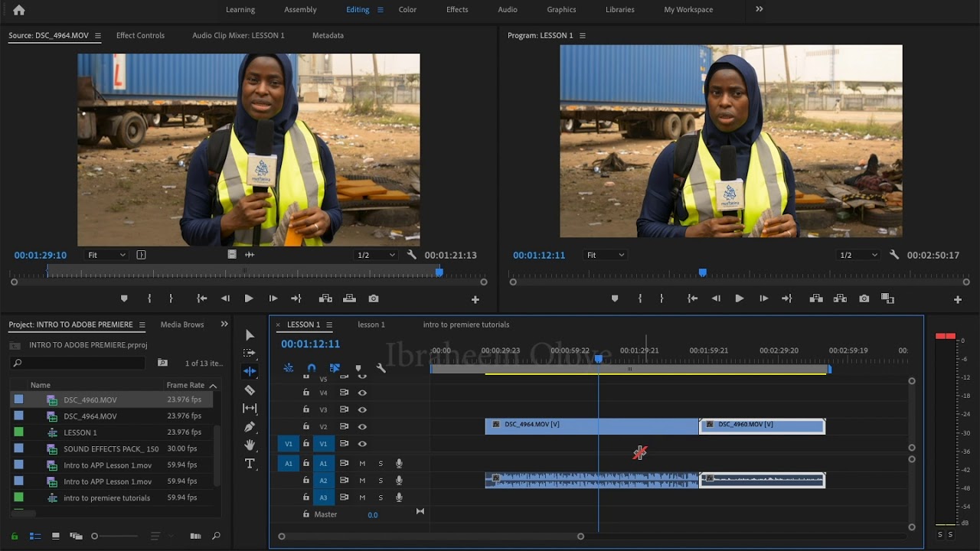Toggle project read-only lock icon
Screen dimensions: 980x551
coord(14,536)
